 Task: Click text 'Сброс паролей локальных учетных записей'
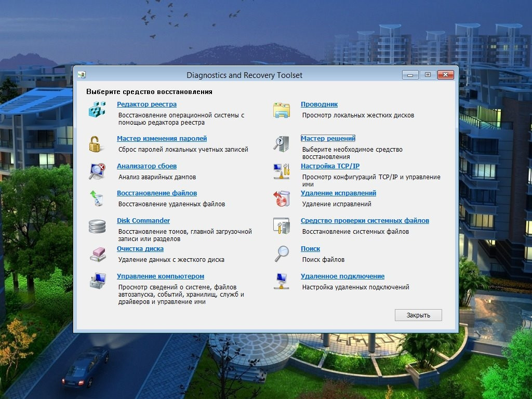pos(183,149)
